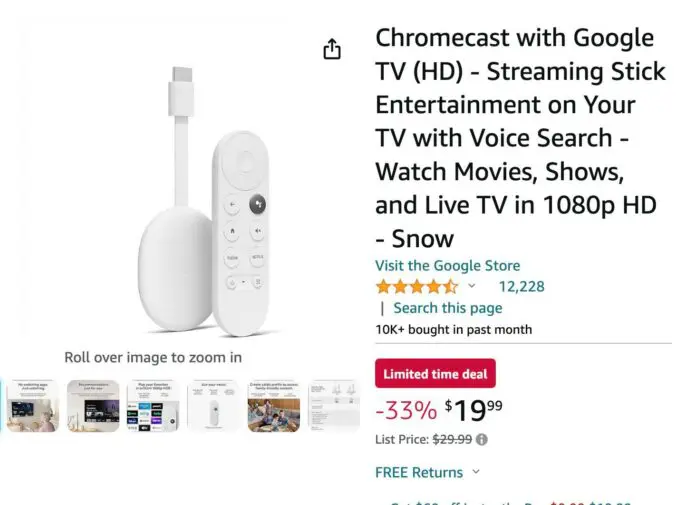
Task: Click the info icon beside List Price
Action: (x=482, y=439)
